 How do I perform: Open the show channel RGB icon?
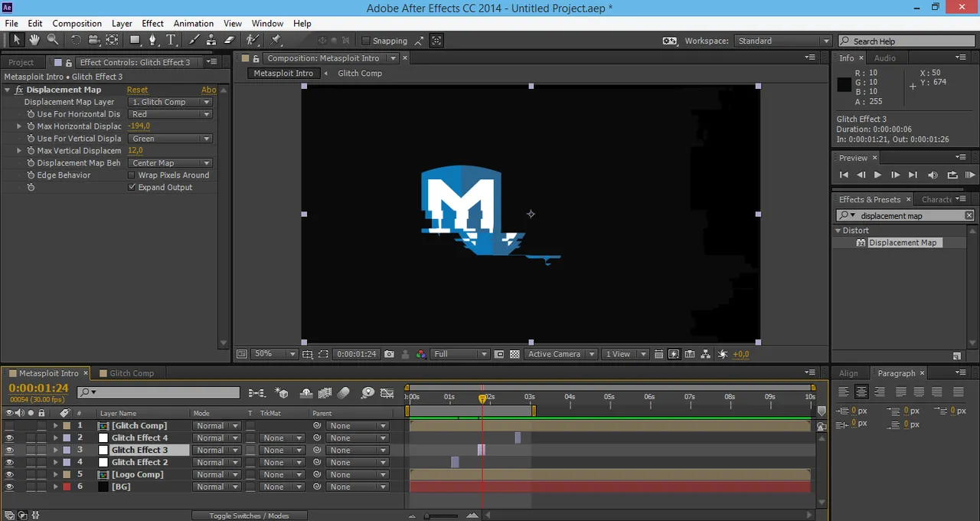[421, 354]
